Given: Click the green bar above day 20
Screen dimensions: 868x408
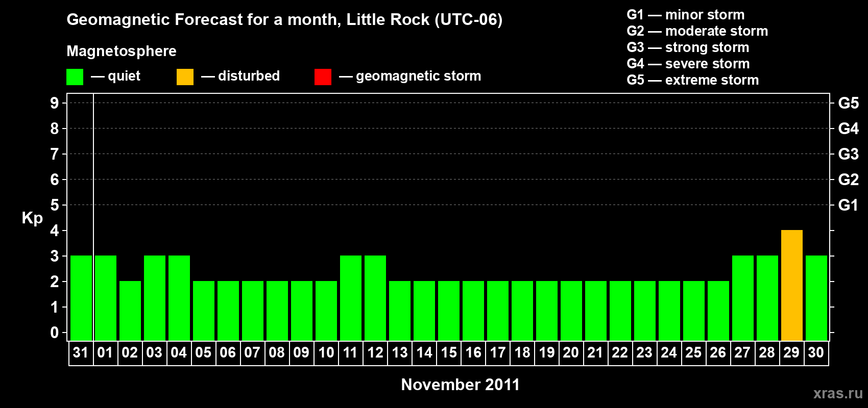Looking at the screenshot, I should (x=571, y=311).
